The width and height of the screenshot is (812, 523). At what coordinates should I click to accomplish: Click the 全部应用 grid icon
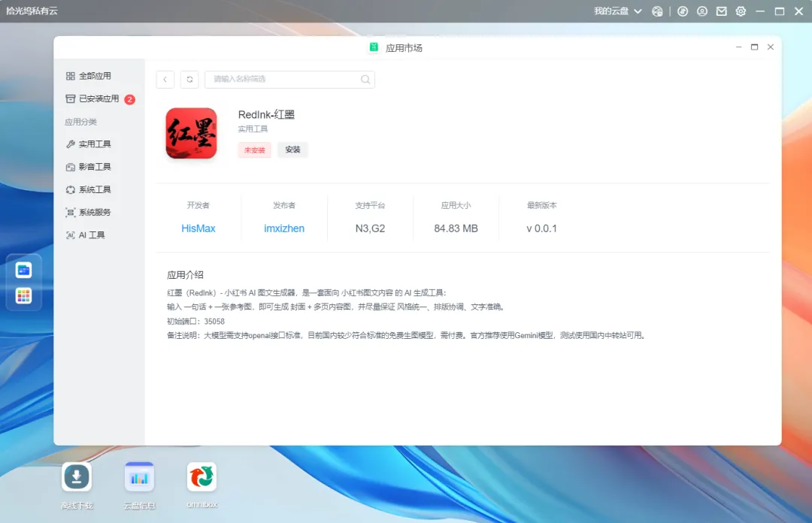[71, 76]
